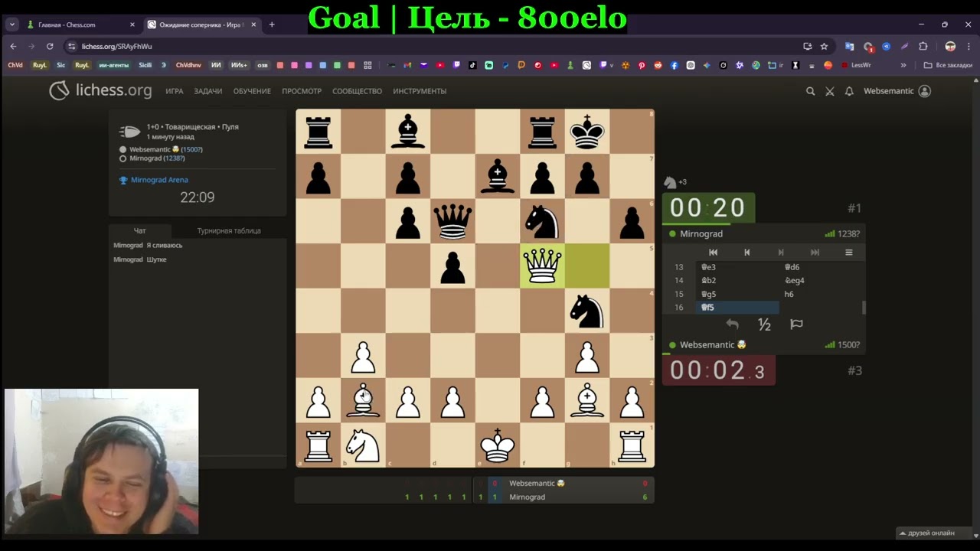This screenshot has width=980, height=551.
Task: Click move list scrollbar
Action: 864,308
